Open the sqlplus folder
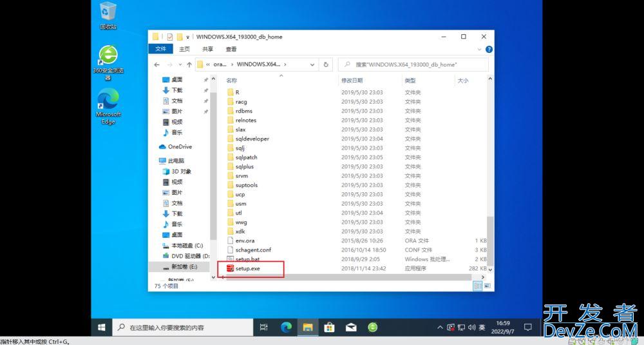Screen dimensions: 644x345 pos(244,166)
